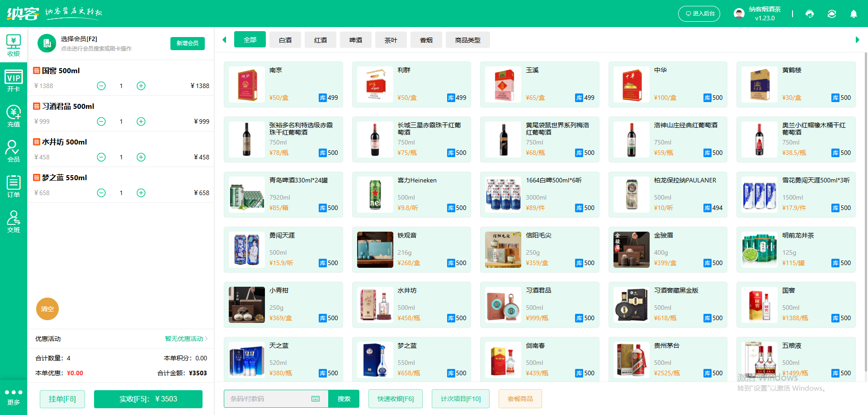Click the 新增会员 button
The height and width of the screenshot is (415, 868).
pos(188,43)
